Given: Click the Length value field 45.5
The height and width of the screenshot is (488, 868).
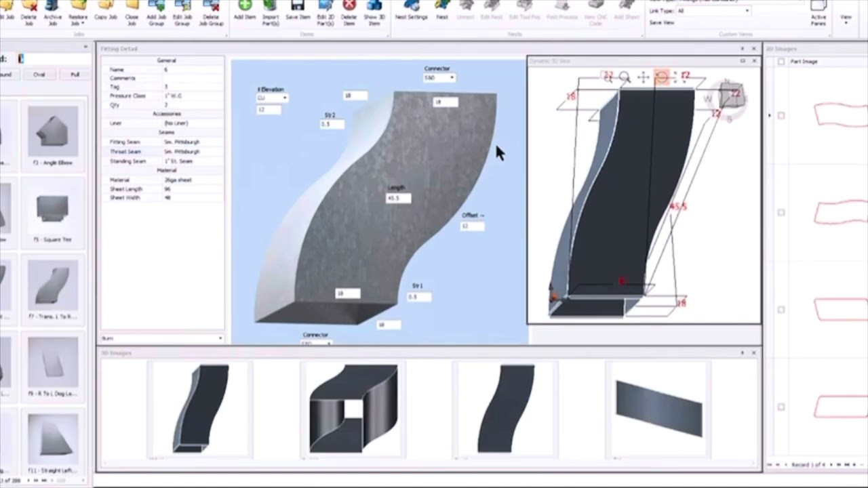Looking at the screenshot, I should point(398,198).
